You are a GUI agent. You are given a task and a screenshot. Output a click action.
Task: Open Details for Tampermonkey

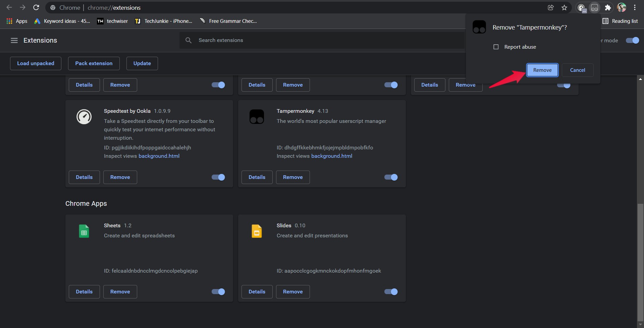click(x=257, y=177)
